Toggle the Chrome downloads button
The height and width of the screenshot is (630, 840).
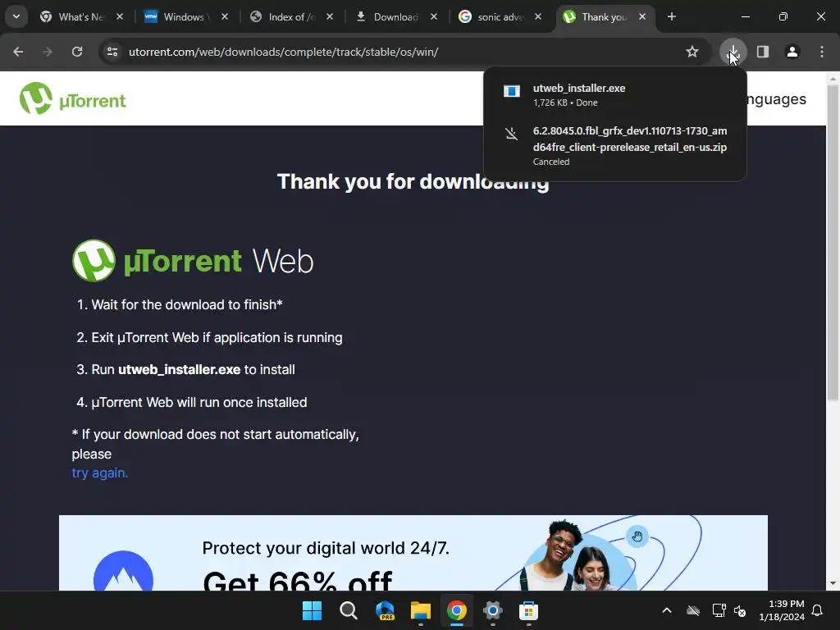point(733,52)
